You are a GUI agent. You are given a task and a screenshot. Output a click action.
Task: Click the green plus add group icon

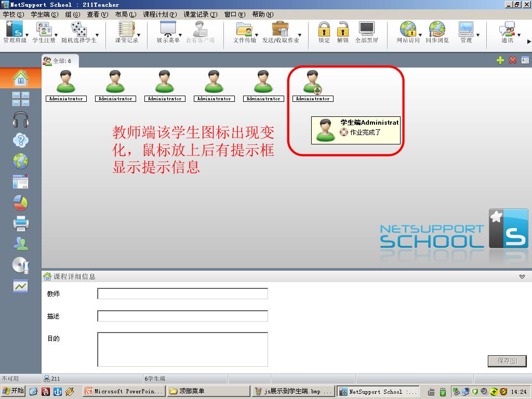[500, 60]
